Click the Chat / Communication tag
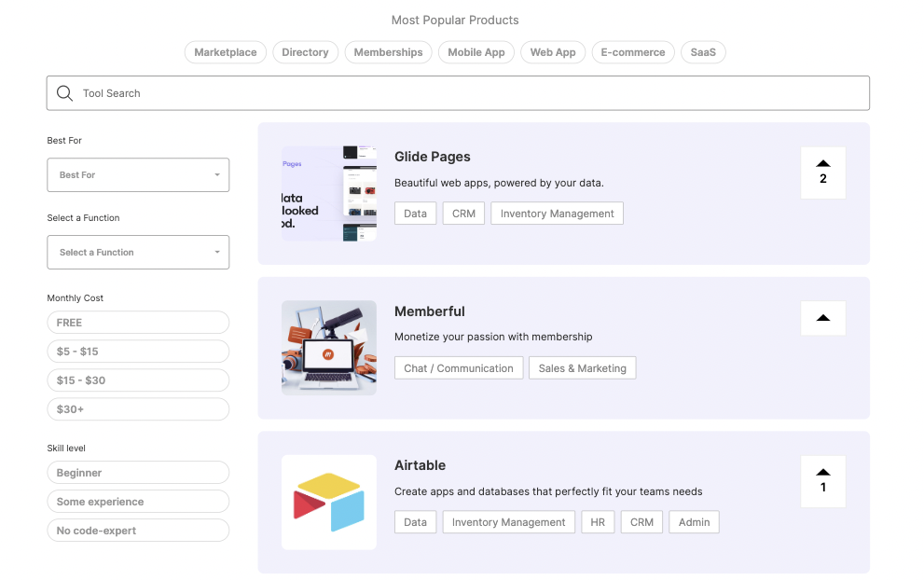This screenshot has width=924, height=580. pyautogui.click(x=459, y=367)
